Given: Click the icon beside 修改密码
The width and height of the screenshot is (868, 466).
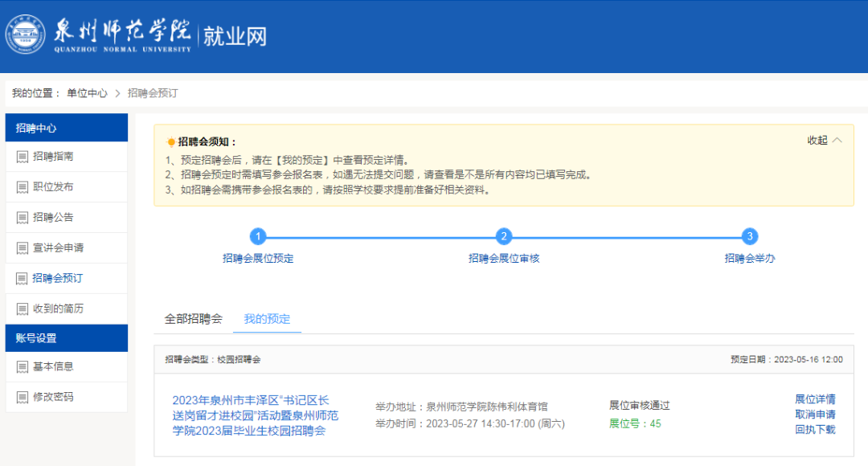Looking at the screenshot, I should (x=23, y=398).
